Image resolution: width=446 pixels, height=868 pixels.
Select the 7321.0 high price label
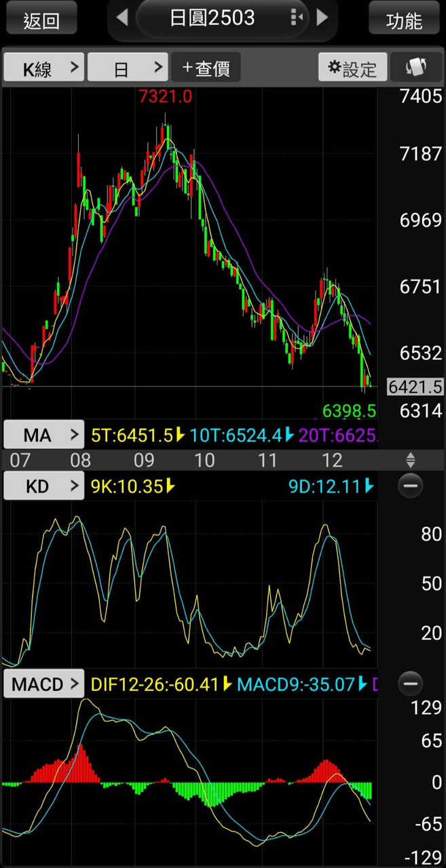pyautogui.click(x=166, y=96)
